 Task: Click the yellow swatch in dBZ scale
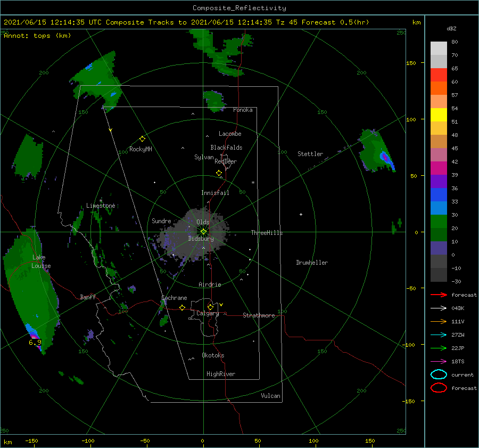point(439,115)
